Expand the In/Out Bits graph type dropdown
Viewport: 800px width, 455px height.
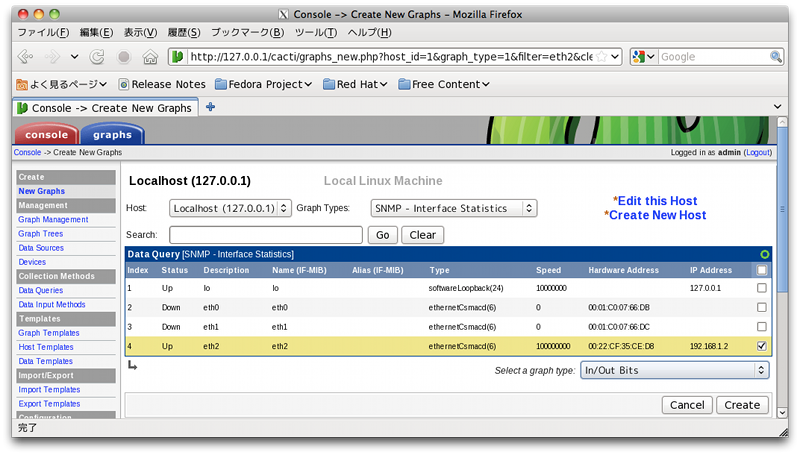coord(675,370)
